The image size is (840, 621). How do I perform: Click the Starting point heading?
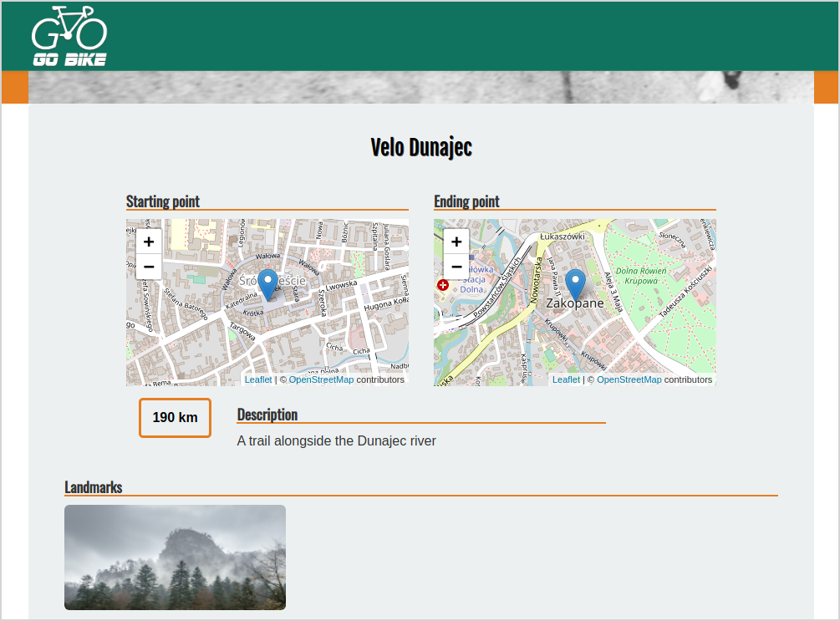coord(163,201)
